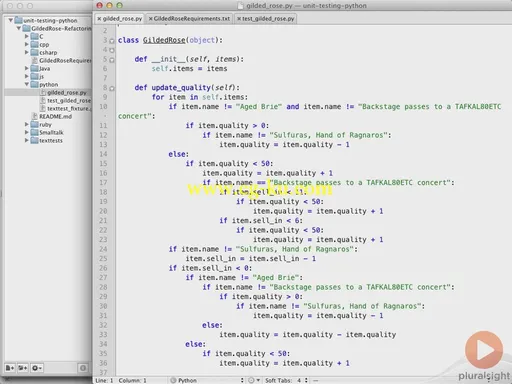This screenshot has height=384, width=512.
Task: Click inside 'self.items = items' code line
Action: point(189,69)
